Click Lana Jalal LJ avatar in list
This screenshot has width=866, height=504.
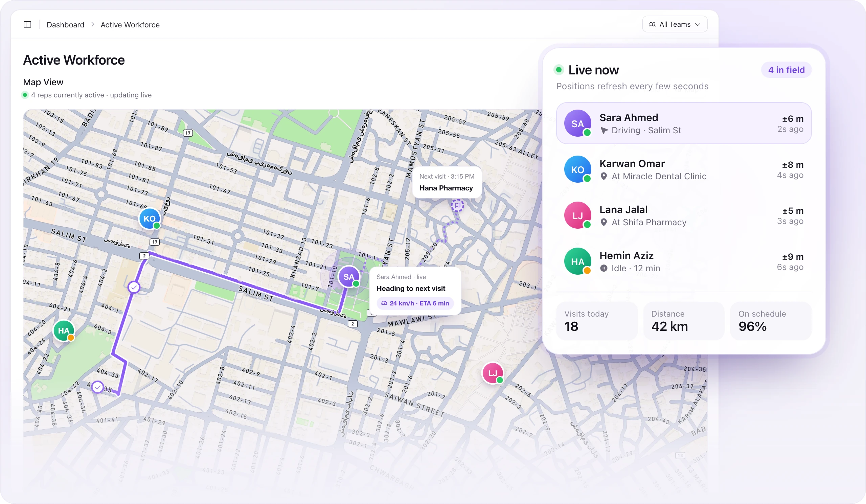click(578, 215)
